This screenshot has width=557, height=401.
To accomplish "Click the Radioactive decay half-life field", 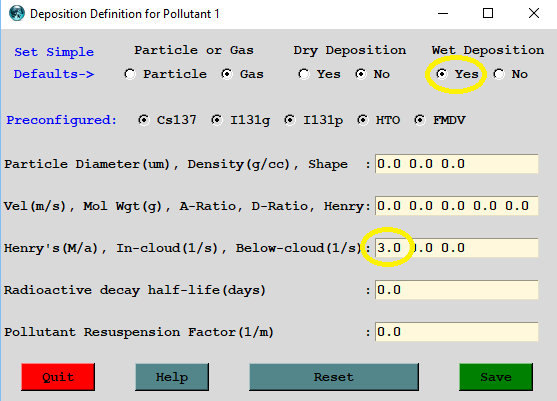I will (x=456, y=290).
